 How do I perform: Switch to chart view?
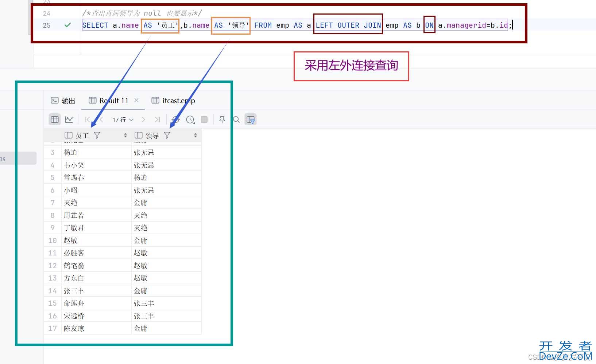point(69,120)
